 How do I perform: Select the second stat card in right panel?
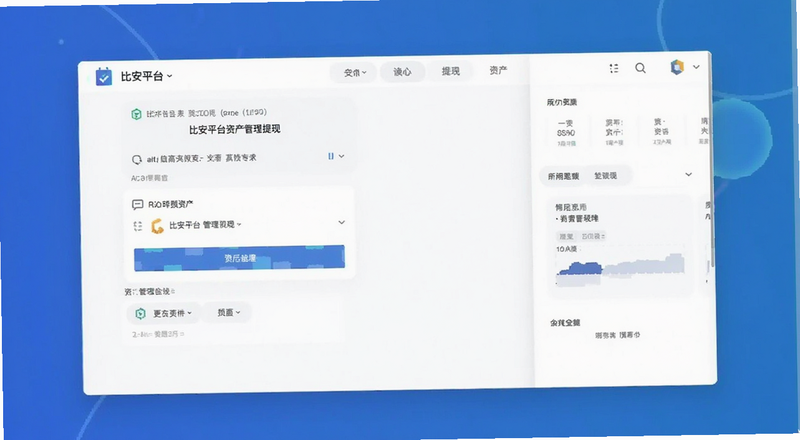coord(614,132)
